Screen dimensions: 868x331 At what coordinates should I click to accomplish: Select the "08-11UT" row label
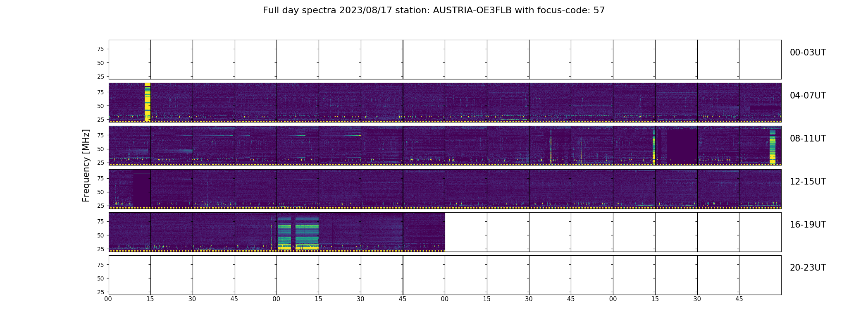[808, 139]
